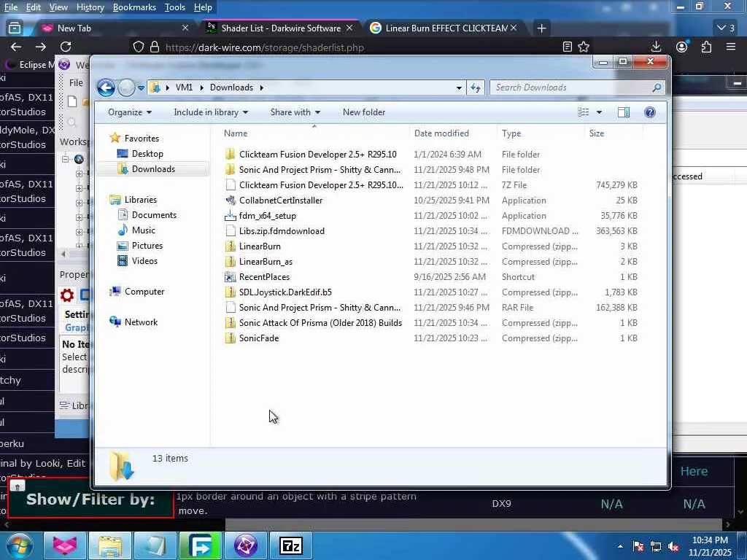The width and height of the screenshot is (747, 560).
Task: Open Windows Explorer taskbar icon
Action: pos(110,545)
